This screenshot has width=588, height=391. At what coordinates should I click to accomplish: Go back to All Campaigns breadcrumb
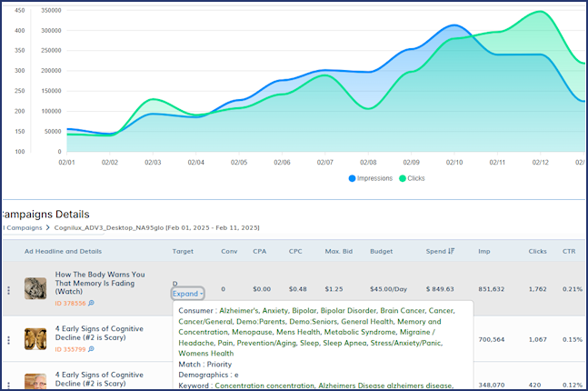pyautogui.click(x=22, y=227)
